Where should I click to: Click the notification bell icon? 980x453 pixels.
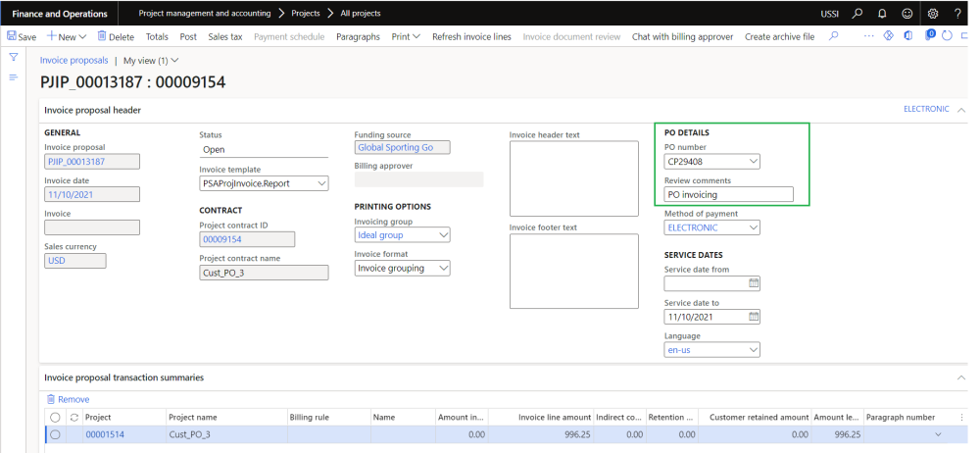click(x=881, y=13)
